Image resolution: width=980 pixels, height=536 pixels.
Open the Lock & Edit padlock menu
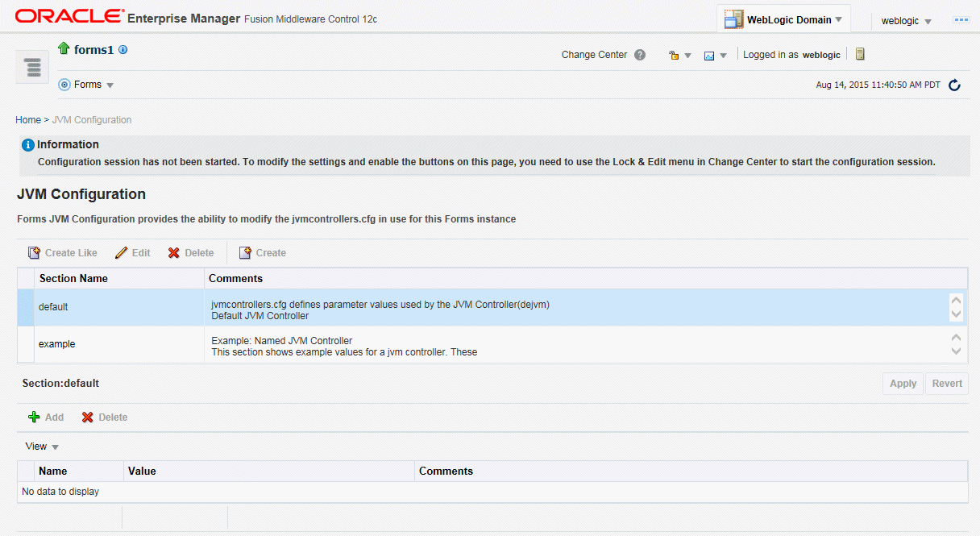[x=679, y=56]
